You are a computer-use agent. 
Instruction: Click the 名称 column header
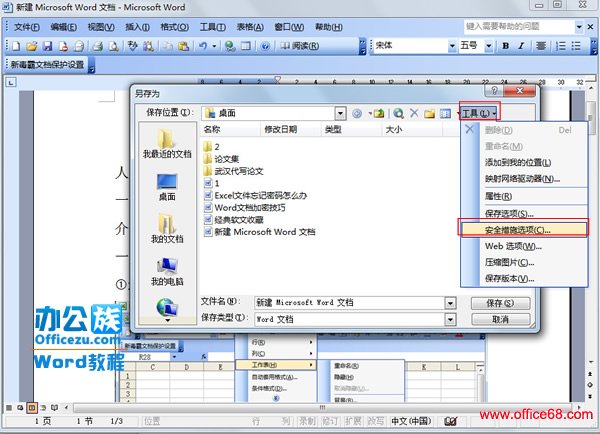230,130
